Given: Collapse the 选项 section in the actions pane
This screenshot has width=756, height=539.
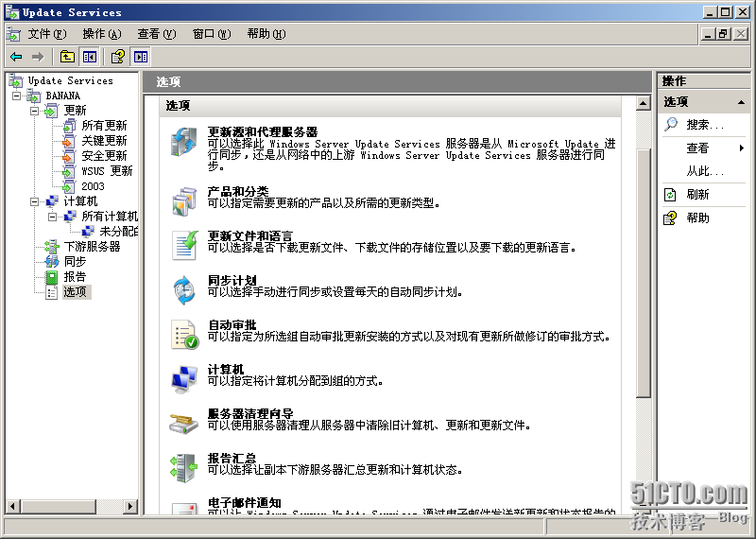Looking at the screenshot, I should coord(741,102).
